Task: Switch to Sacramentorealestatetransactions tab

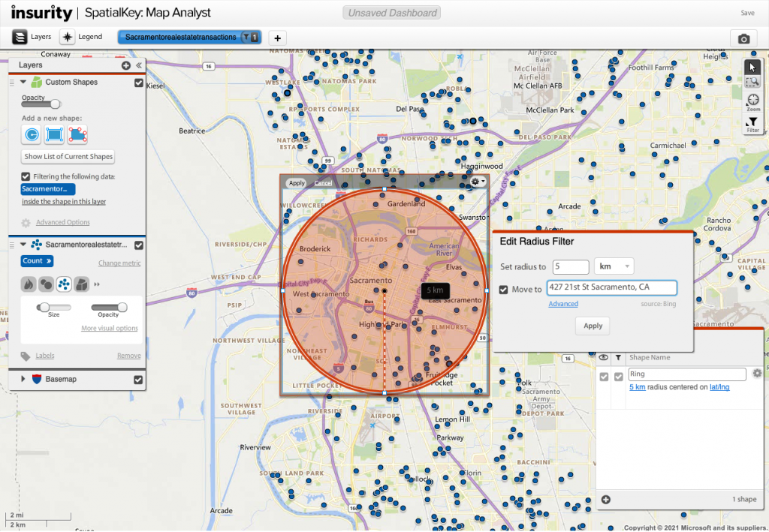Action: tap(180, 38)
